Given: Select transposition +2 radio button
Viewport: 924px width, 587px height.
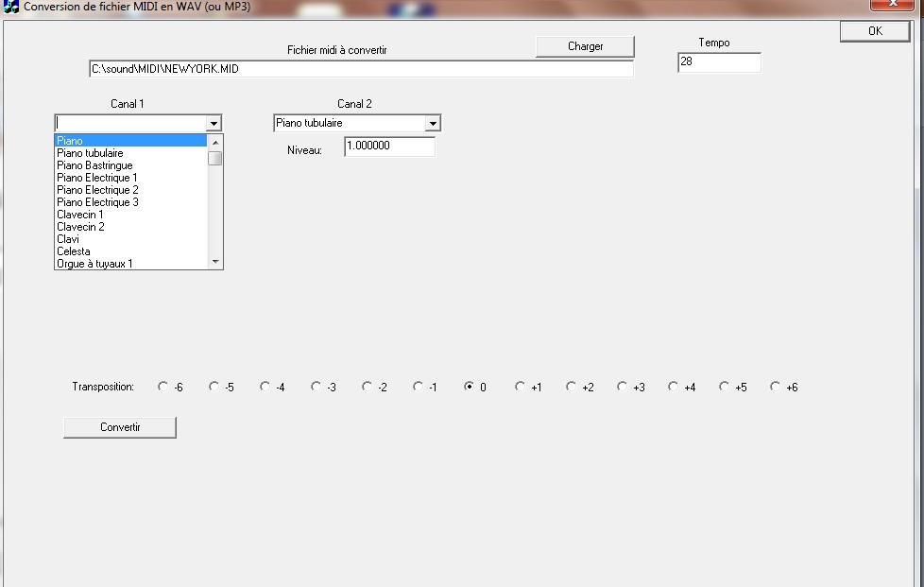Looking at the screenshot, I should click(571, 387).
